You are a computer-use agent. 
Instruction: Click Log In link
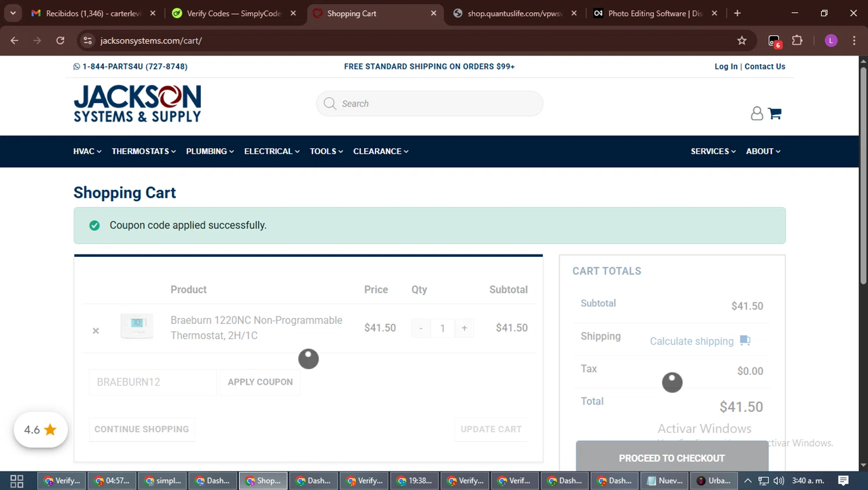tap(726, 67)
